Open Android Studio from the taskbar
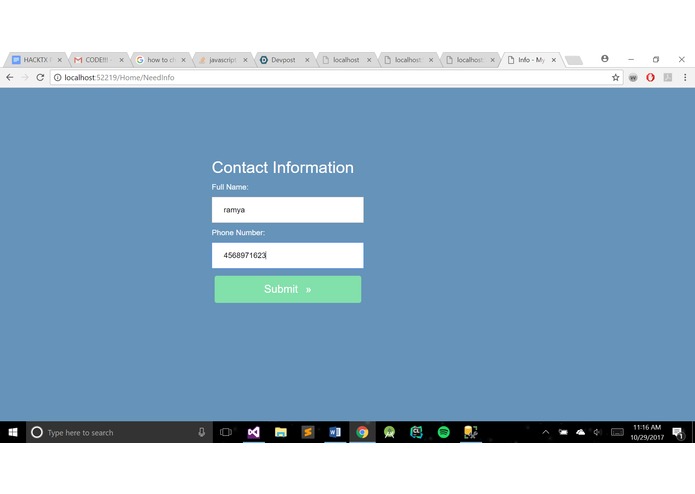This screenshot has height=494, width=695. tap(389, 432)
